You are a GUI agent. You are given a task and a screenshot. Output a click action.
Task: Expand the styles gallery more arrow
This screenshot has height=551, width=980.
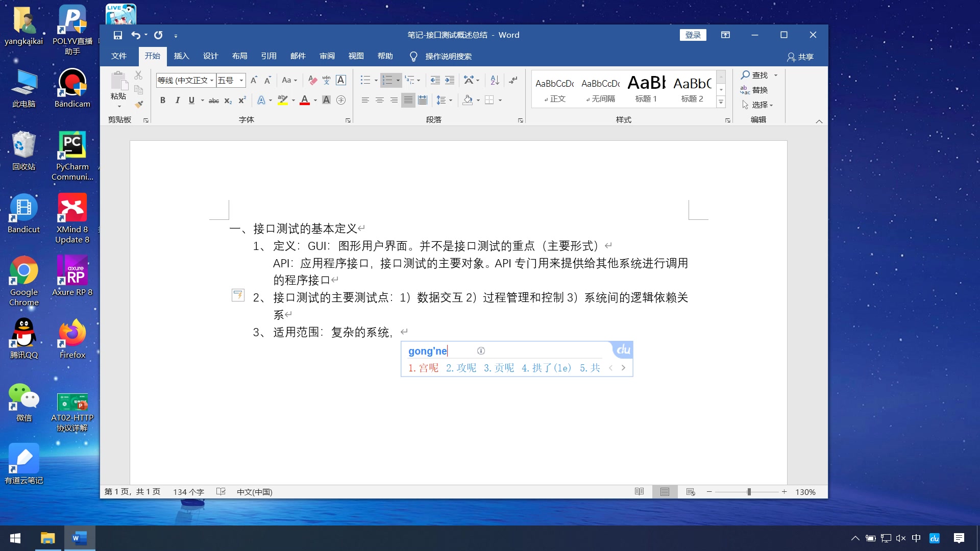(x=721, y=102)
